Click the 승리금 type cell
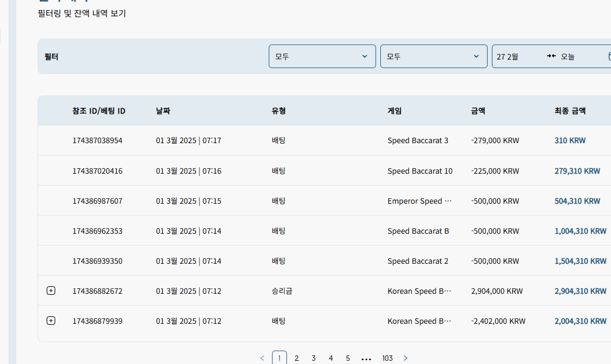 click(282, 291)
